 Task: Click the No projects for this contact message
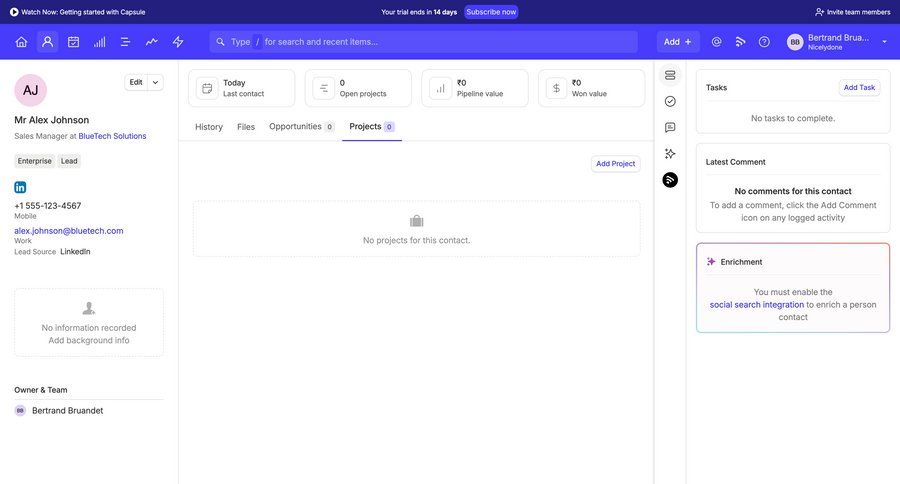[x=417, y=241]
